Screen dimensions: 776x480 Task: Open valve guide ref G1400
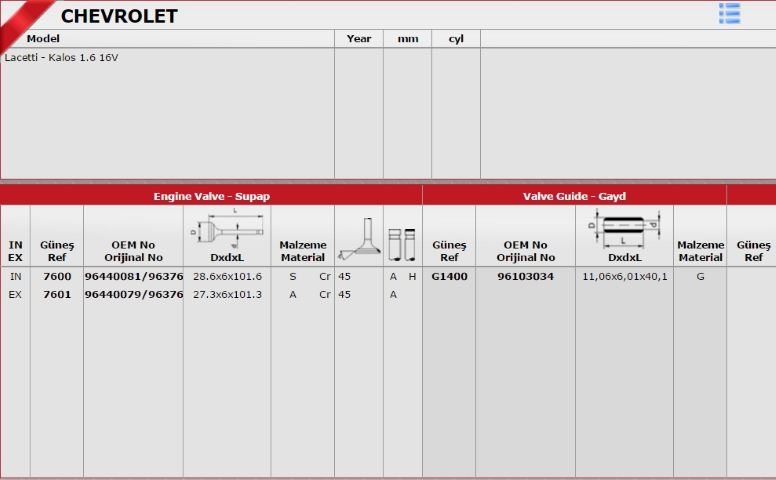(x=449, y=276)
